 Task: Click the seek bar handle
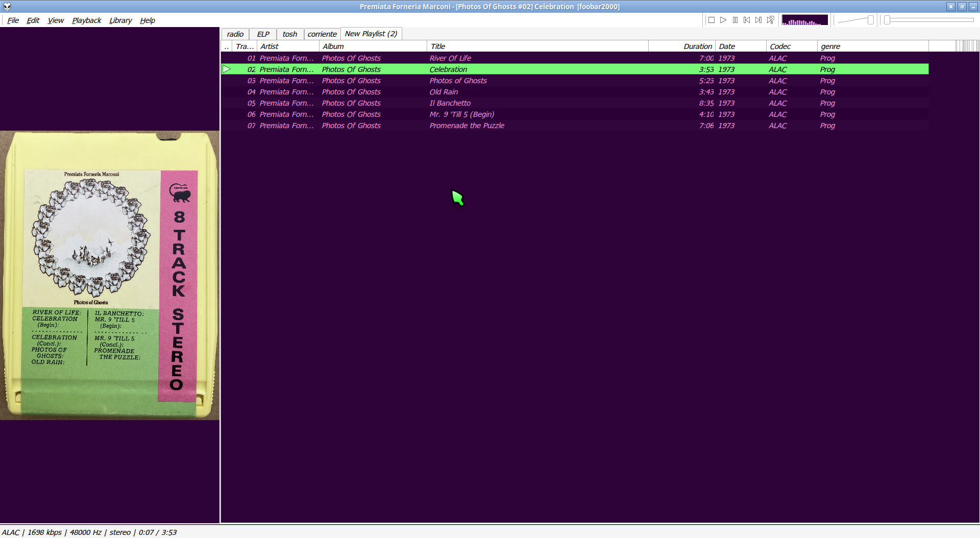click(x=887, y=20)
